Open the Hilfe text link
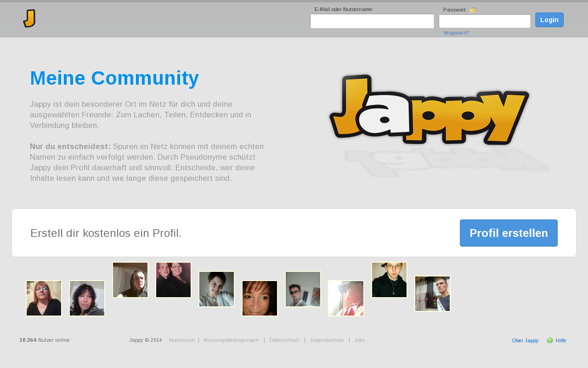Screen dimensions: 588x368 [x=561, y=340]
